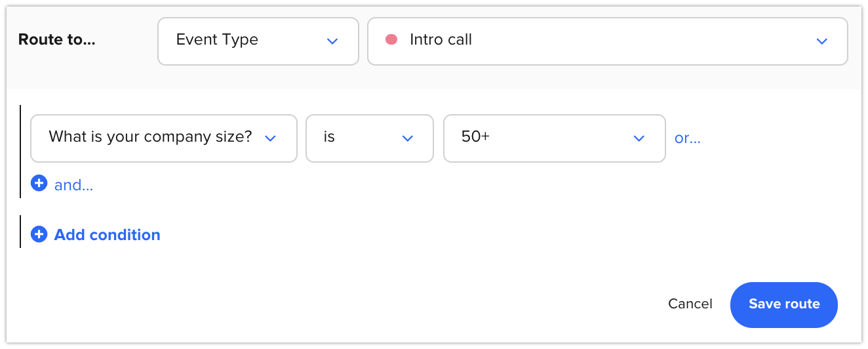Click the pink dot next to Intro call
The height and width of the screenshot is (349, 868).
391,40
